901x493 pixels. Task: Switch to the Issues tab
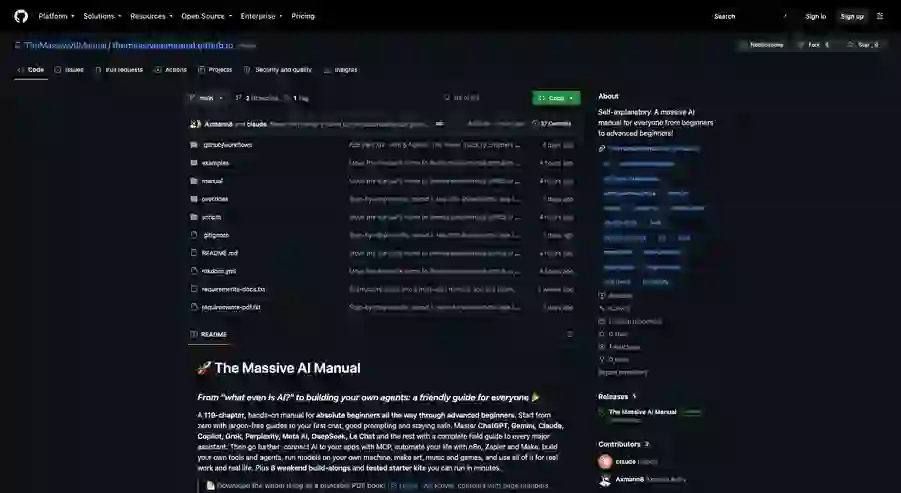(x=69, y=70)
